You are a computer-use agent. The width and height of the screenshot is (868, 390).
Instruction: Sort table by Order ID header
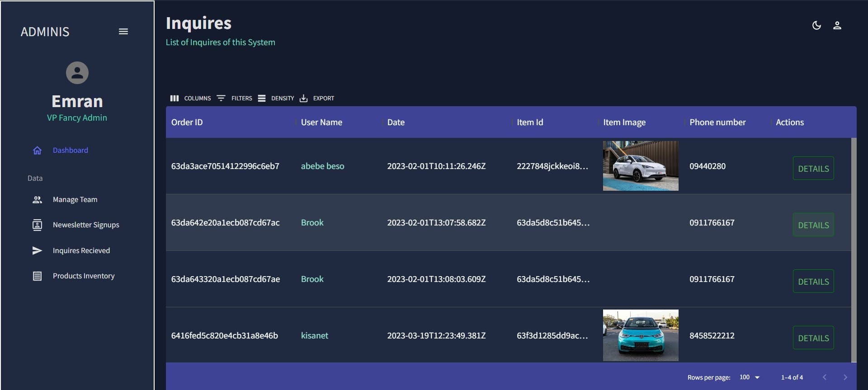187,122
